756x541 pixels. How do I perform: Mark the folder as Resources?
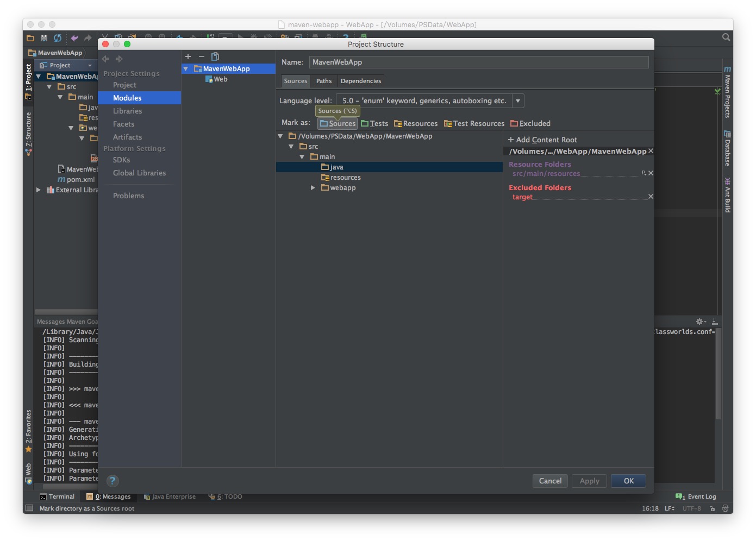click(x=416, y=124)
